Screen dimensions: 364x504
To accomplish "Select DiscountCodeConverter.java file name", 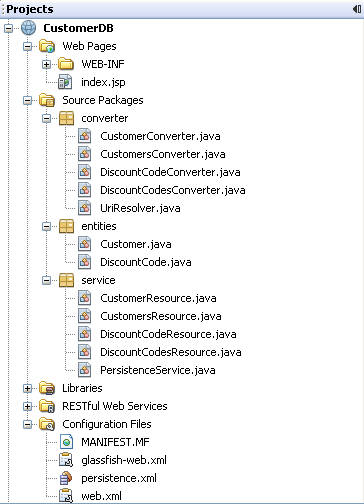I will (x=170, y=172).
